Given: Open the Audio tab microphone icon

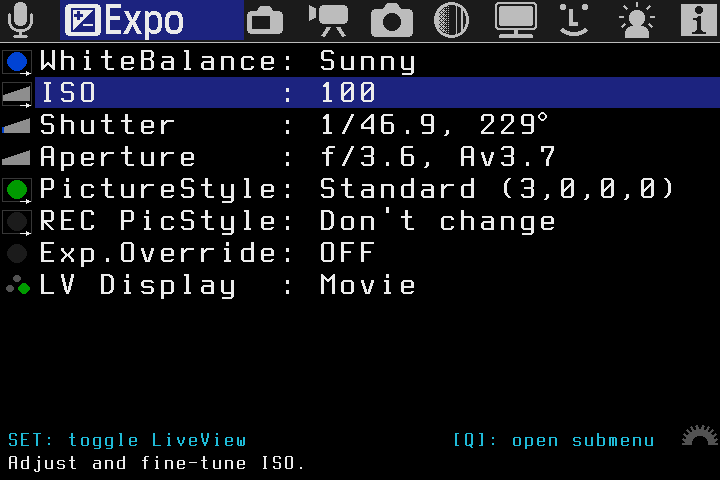Looking at the screenshot, I should click(x=21, y=19).
